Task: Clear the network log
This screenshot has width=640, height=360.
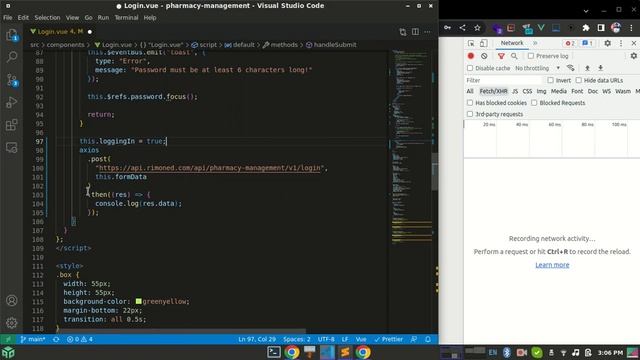Action: [484, 56]
